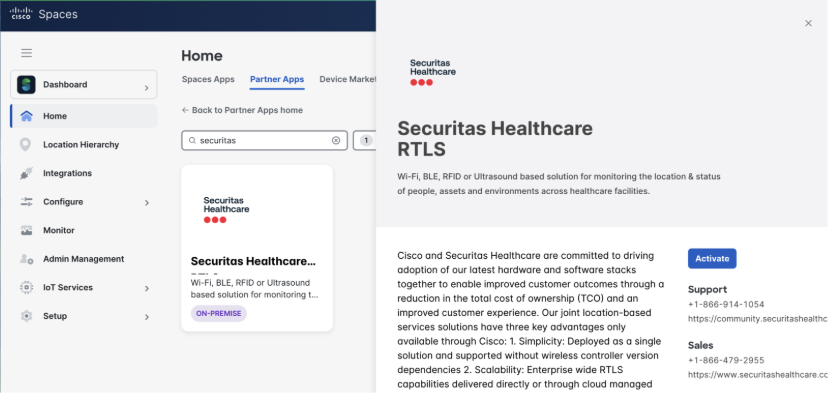Expand the Setup submenu arrow

[146, 317]
